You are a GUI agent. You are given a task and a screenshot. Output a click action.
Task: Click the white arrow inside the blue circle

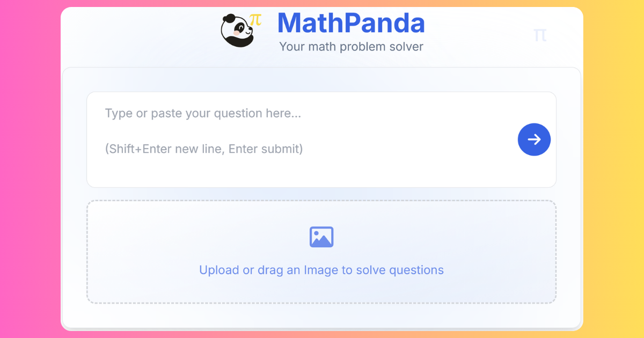534,139
